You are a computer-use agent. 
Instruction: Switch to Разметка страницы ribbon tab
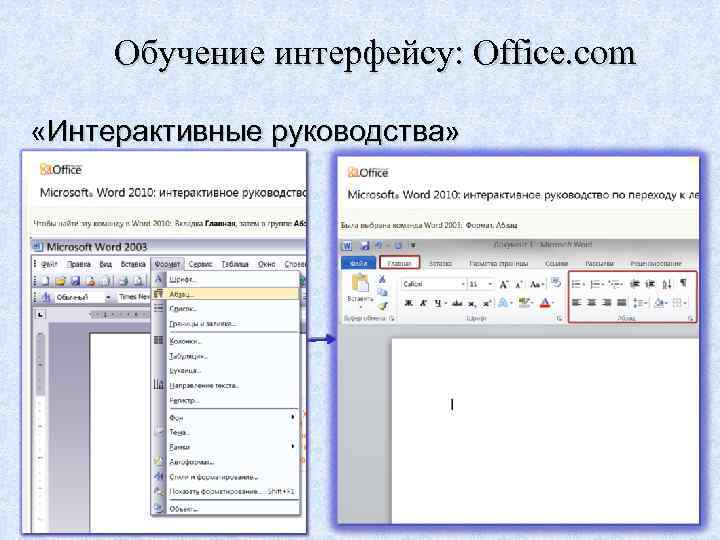pos(498,264)
